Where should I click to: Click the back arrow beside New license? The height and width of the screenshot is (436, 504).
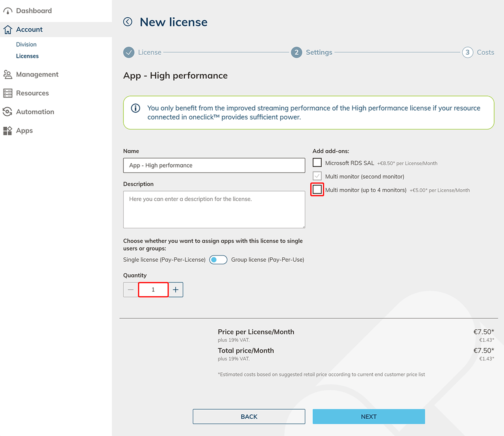coord(128,22)
